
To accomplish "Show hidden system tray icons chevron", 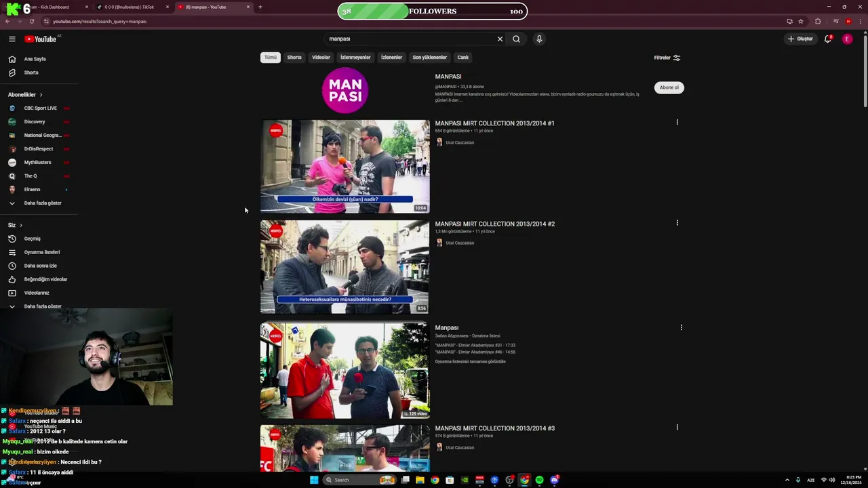I will pyautogui.click(x=787, y=480).
